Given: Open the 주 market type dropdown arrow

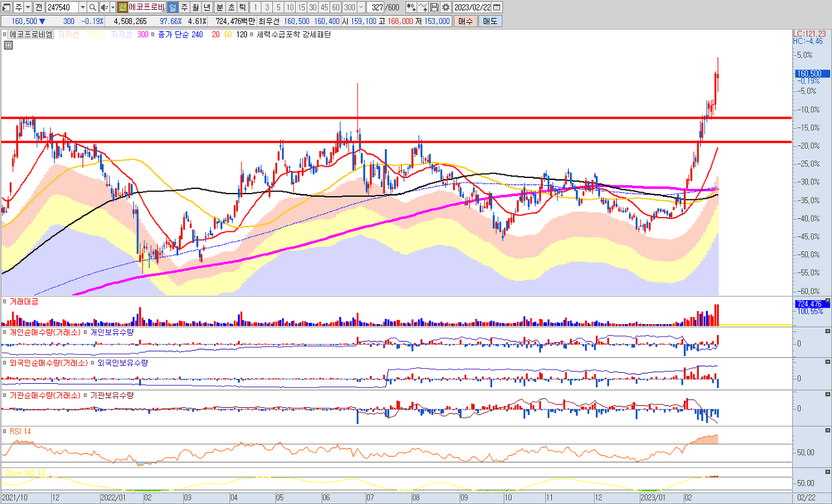Looking at the screenshot, I should (28, 7).
